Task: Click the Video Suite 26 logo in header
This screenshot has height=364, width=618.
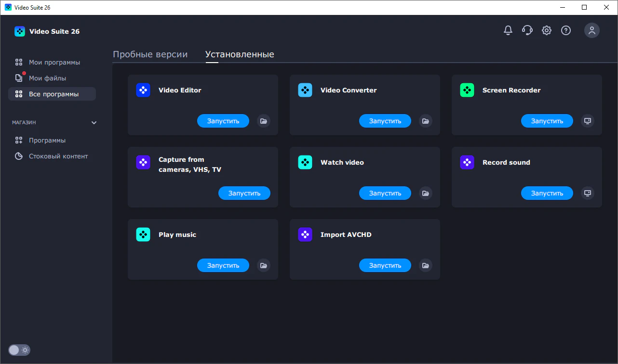Action: click(20, 31)
